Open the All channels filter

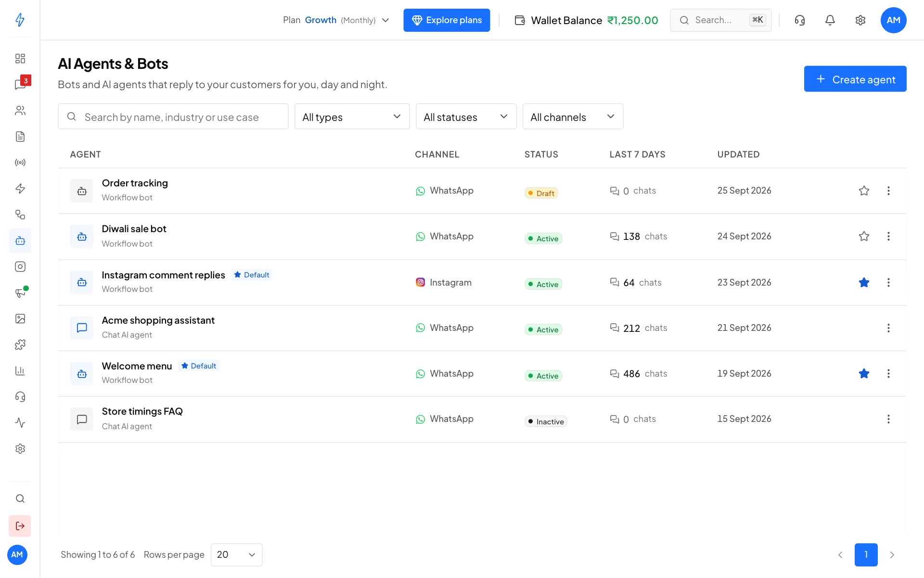click(573, 117)
